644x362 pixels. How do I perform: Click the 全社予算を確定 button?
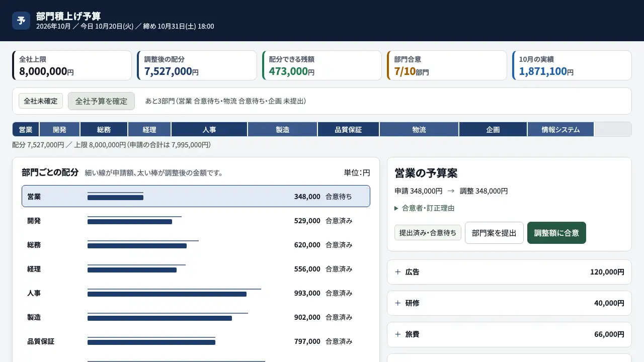(x=101, y=101)
